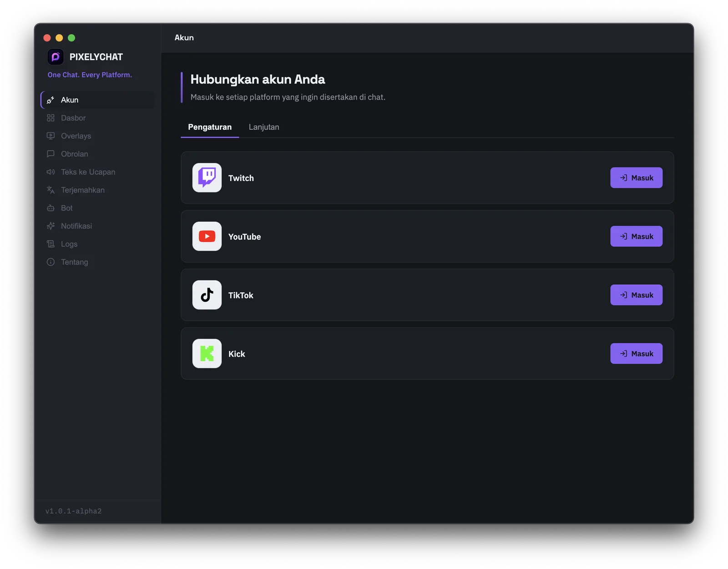The height and width of the screenshot is (569, 728).
Task: Click the Dasbor grid icon
Action: point(51,118)
